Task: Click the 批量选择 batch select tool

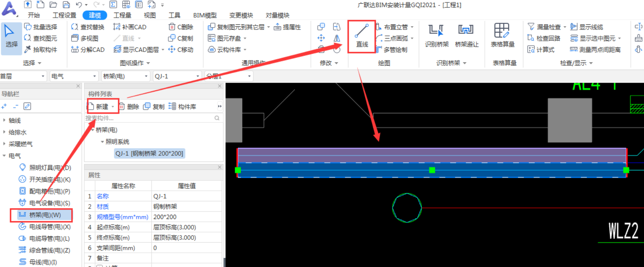Action: [41, 27]
